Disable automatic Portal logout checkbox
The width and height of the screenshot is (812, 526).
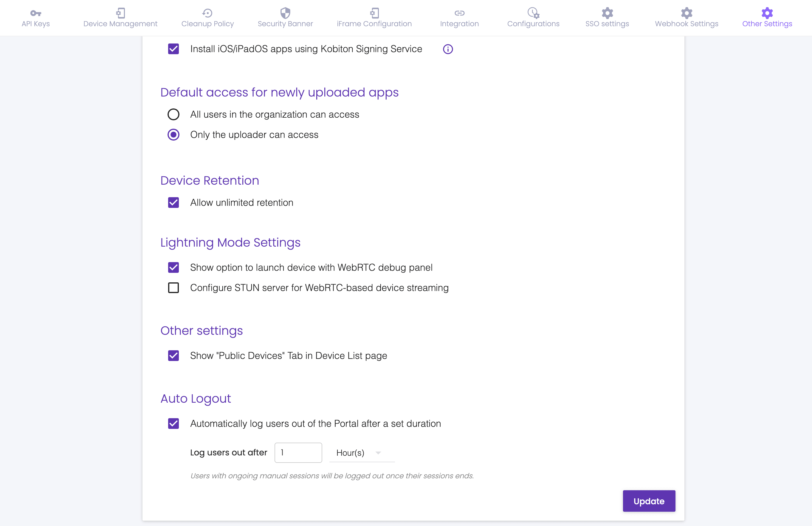[173, 423]
